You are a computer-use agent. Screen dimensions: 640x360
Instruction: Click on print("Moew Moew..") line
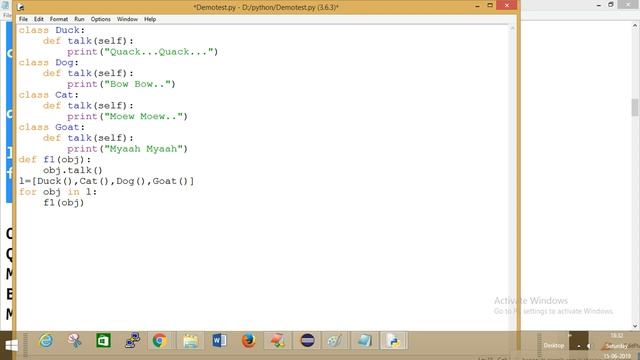point(127,116)
